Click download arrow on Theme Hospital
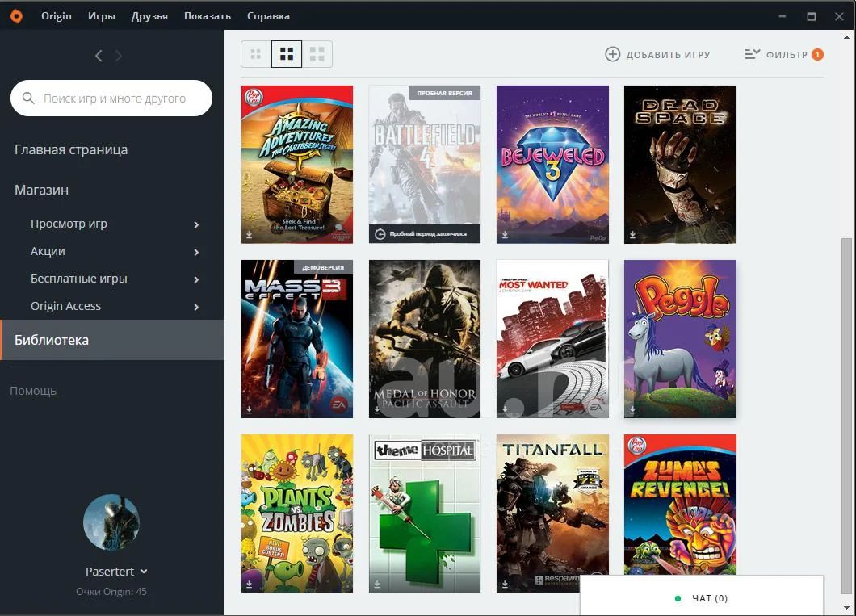 [x=376, y=584]
